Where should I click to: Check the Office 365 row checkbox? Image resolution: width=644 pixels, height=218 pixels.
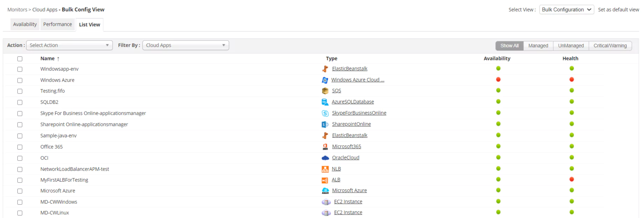(x=20, y=147)
